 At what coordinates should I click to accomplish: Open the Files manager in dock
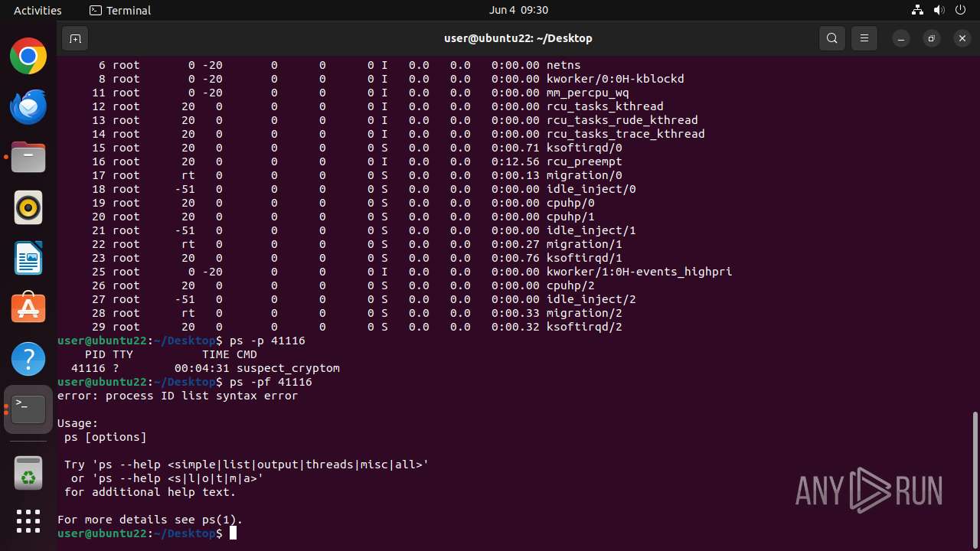point(28,157)
